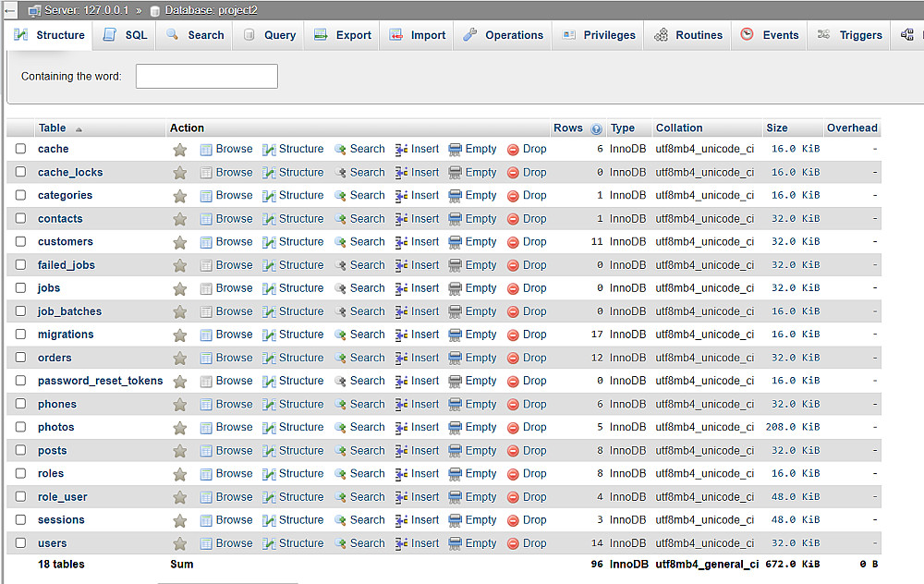Viewport: 924px width, 584px height.
Task: Click the Collation column header
Action: point(679,128)
